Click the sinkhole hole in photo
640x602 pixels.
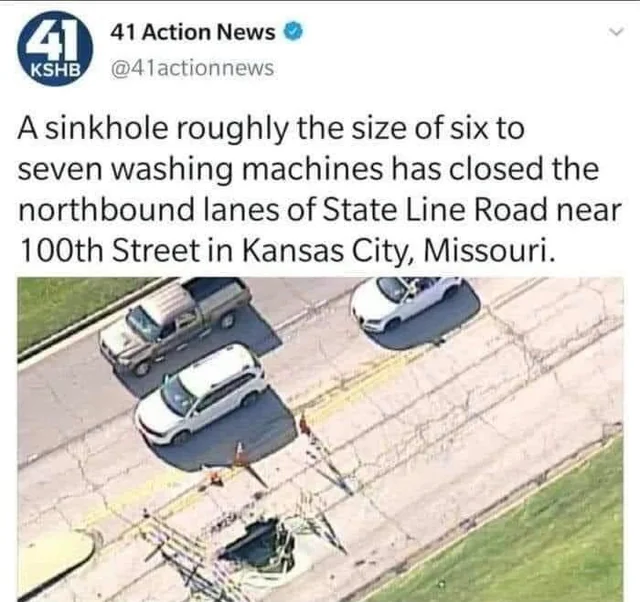pyautogui.click(x=257, y=547)
